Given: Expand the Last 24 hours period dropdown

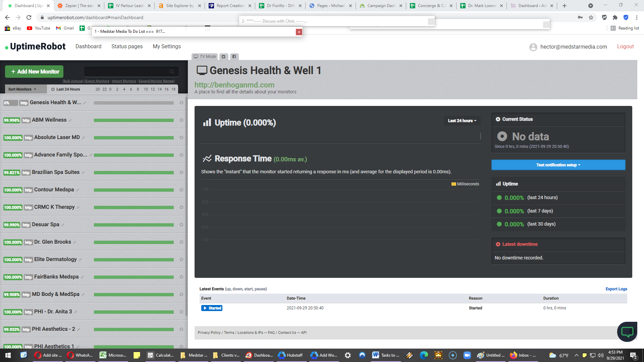Looking at the screenshot, I should (x=462, y=121).
